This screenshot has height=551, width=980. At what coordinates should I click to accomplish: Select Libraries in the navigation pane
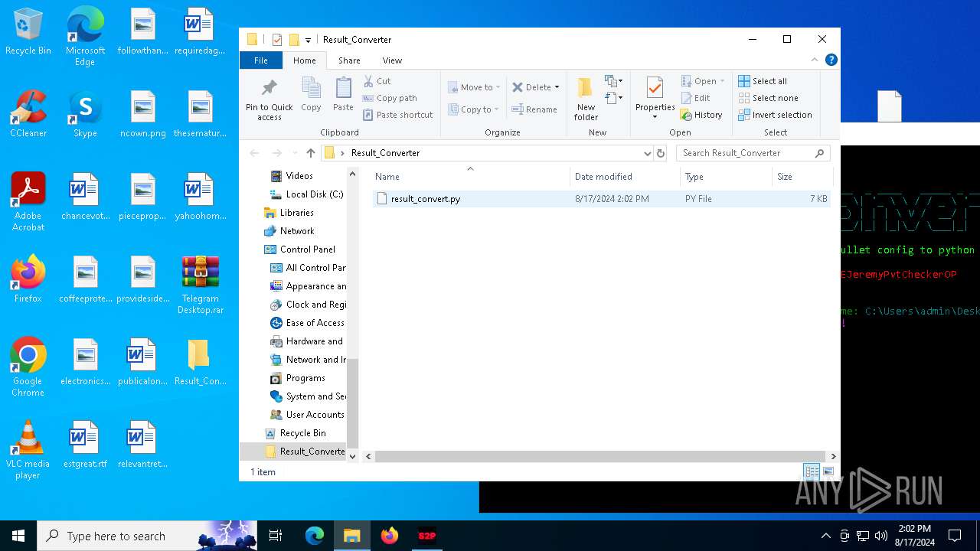pos(288,213)
